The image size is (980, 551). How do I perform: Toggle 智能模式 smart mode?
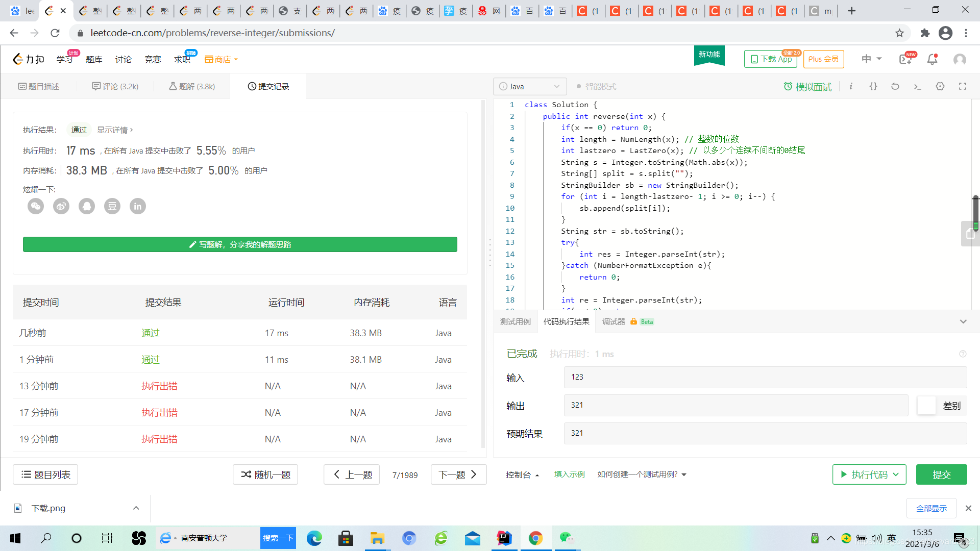(x=596, y=86)
